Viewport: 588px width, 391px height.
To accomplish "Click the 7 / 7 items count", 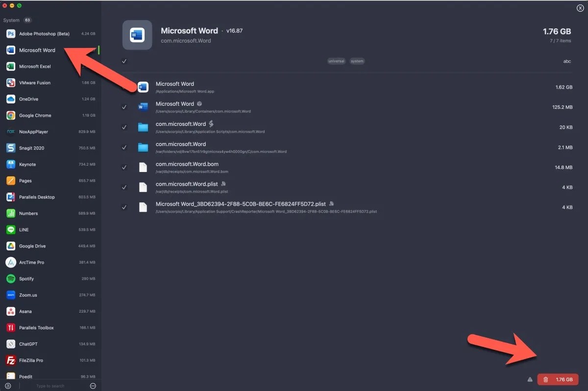I will pos(560,41).
